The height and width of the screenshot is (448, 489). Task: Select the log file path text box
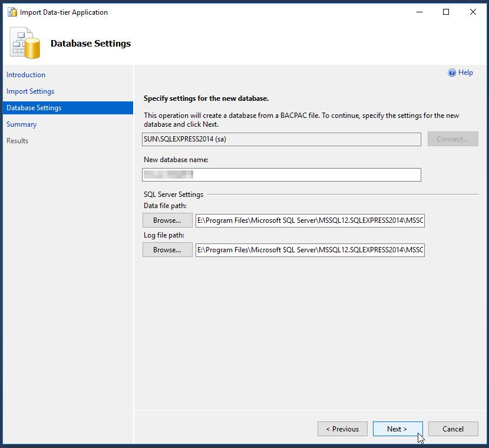click(x=310, y=249)
